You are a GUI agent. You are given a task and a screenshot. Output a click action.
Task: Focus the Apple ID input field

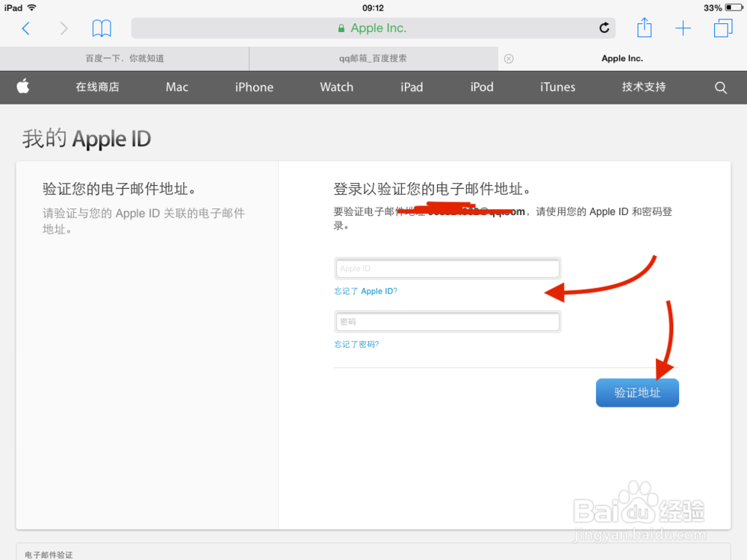pyautogui.click(x=447, y=269)
